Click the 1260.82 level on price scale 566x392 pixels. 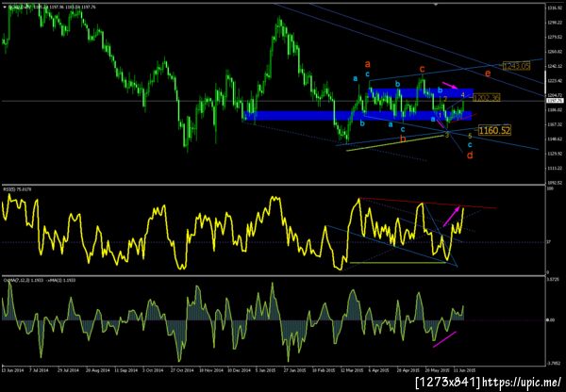pos(554,51)
